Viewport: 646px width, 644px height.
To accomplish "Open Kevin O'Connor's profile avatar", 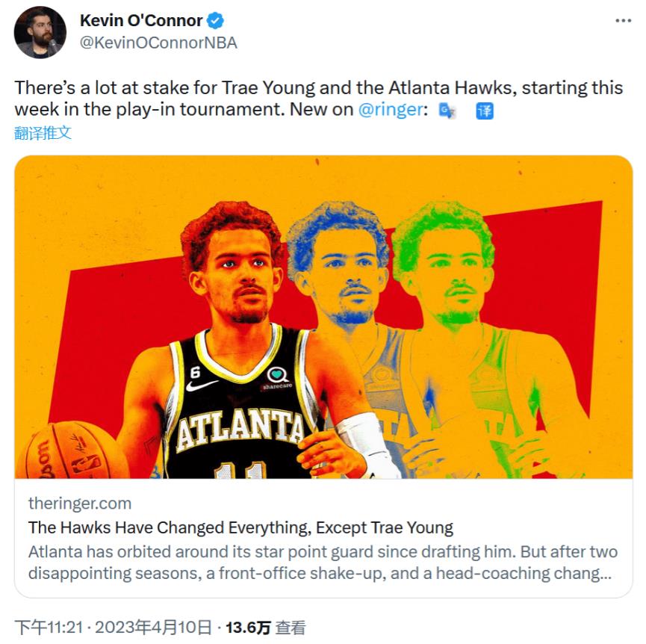I will tap(40, 33).
